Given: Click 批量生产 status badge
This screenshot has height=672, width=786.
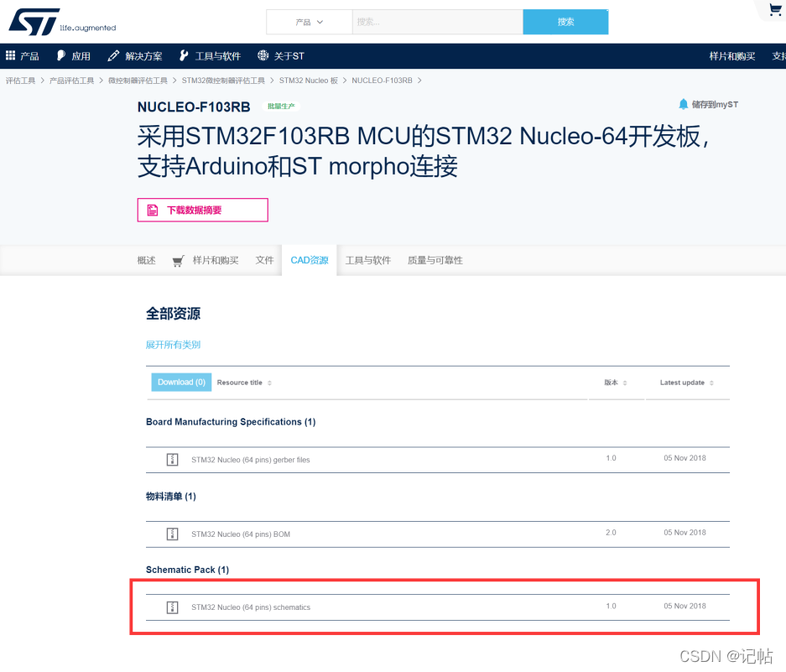Looking at the screenshot, I should (x=281, y=107).
